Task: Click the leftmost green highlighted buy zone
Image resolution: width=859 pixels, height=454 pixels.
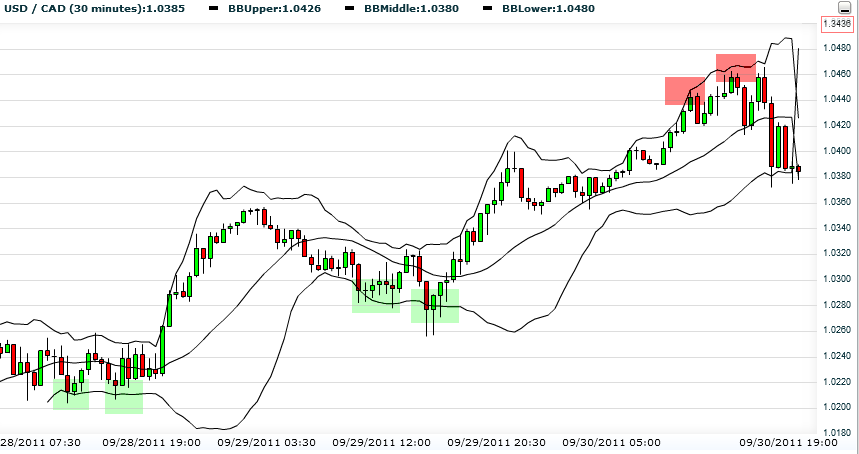Action: (x=71, y=394)
